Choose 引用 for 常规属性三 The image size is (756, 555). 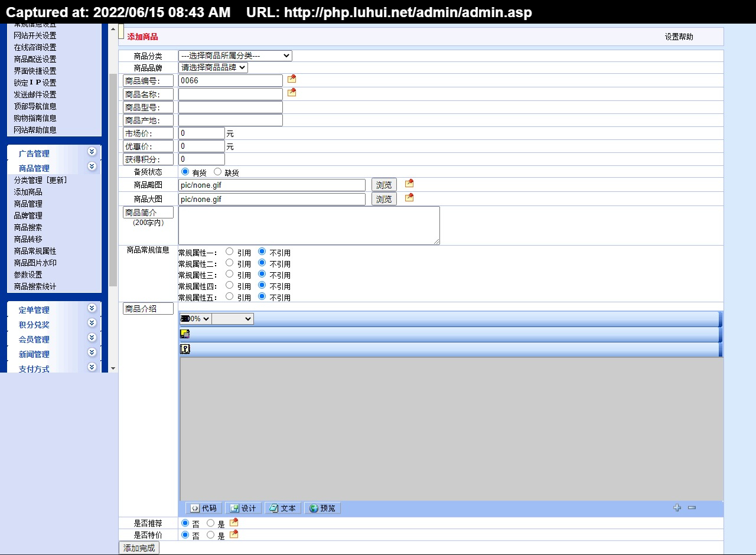pyautogui.click(x=230, y=274)
